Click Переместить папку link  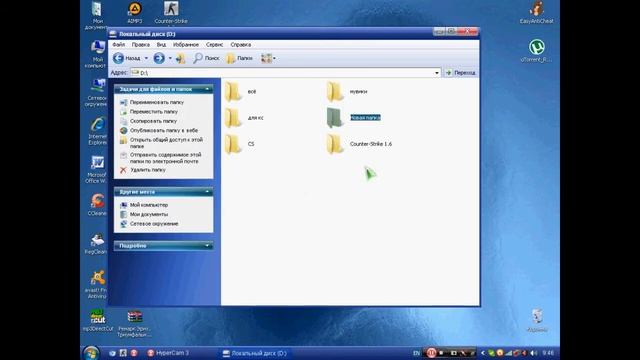[x=153, y=111]
